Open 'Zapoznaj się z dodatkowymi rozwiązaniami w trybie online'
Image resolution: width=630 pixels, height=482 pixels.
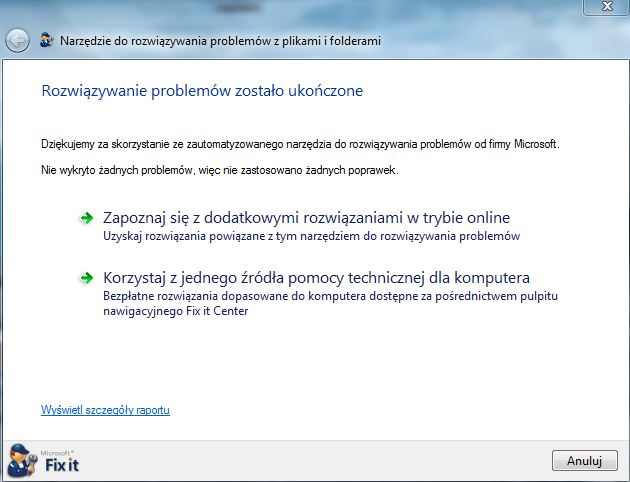307,218
